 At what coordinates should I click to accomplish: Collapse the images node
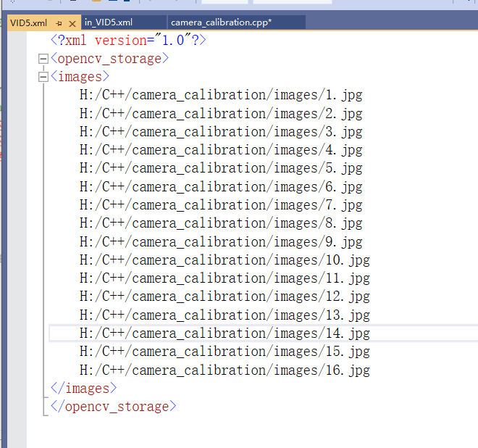(43, 77)
